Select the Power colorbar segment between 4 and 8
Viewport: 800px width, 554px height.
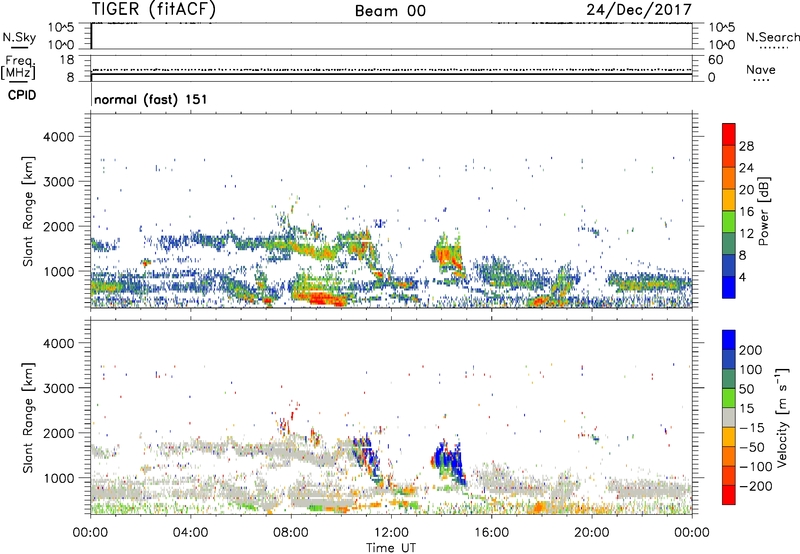pos(729,265)
